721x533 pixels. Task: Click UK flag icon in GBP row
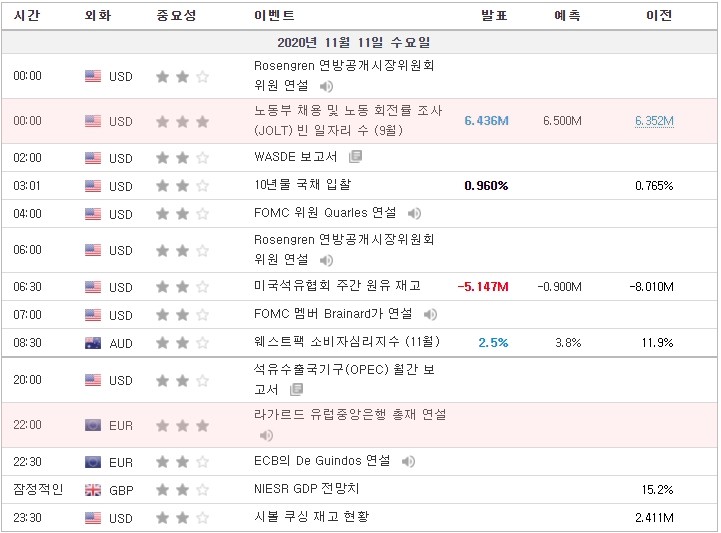coord(93,490)
